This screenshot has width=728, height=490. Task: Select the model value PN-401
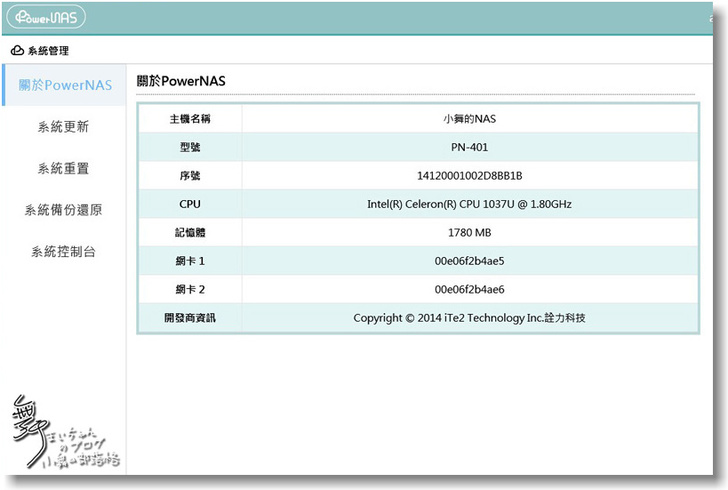coord(469,147)
